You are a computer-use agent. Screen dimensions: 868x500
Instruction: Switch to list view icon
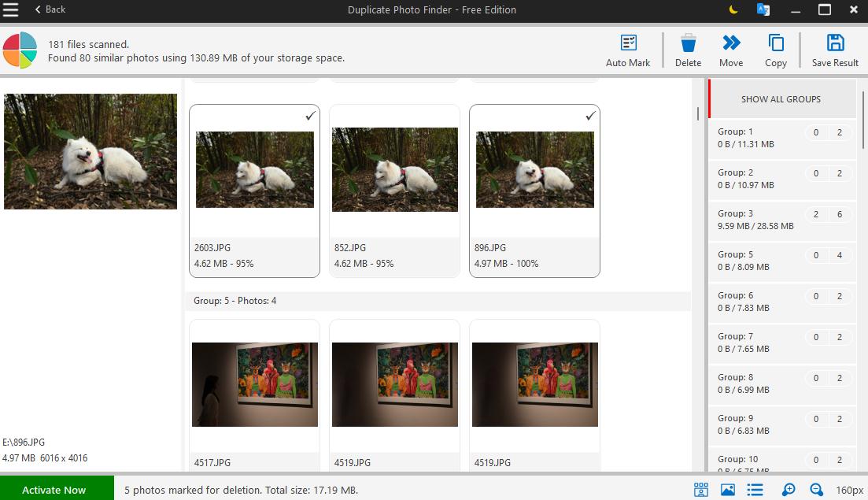(755, 490)
